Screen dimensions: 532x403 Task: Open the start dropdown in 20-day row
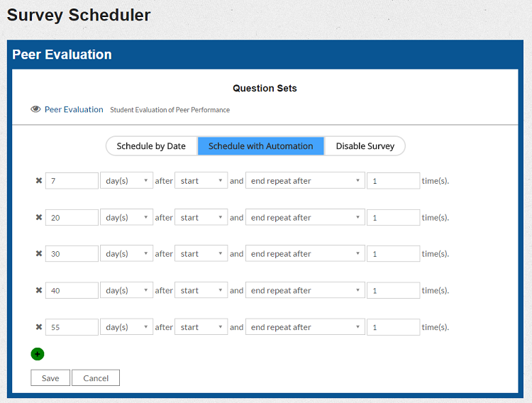(x=201, y=218)
